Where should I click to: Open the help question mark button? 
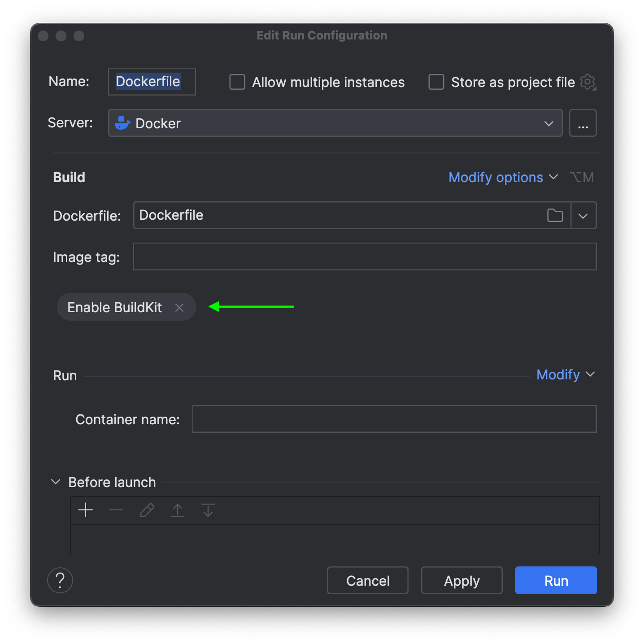60,580
